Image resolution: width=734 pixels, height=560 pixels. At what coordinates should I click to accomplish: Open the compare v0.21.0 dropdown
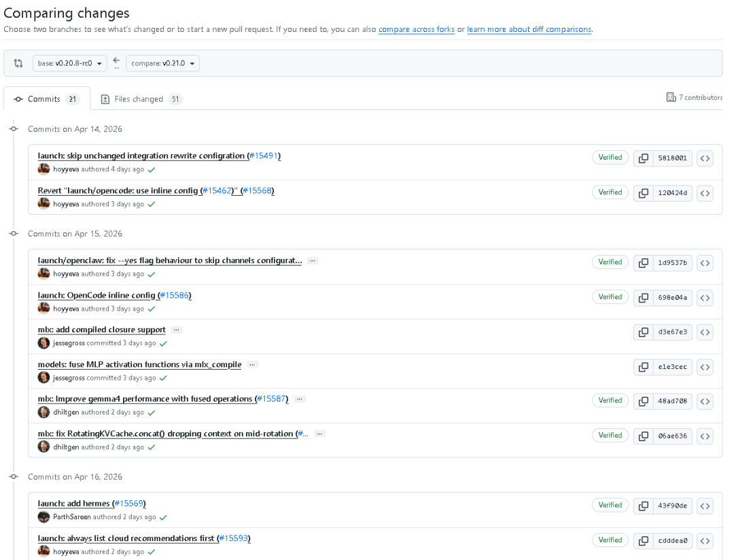point(163,63)
